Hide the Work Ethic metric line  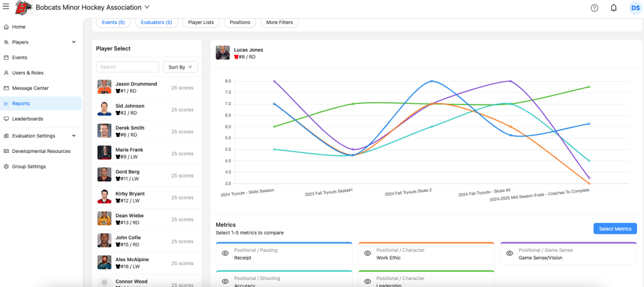coord(367,254)
